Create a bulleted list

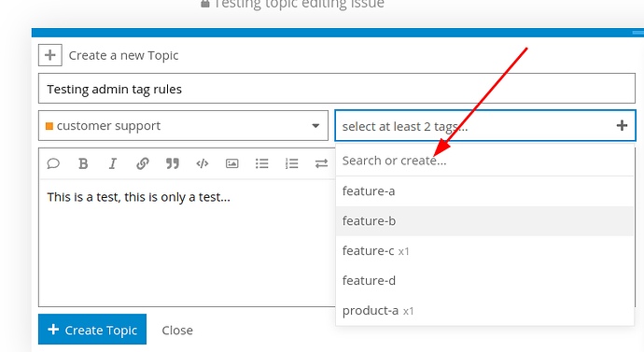coord(261,163)
